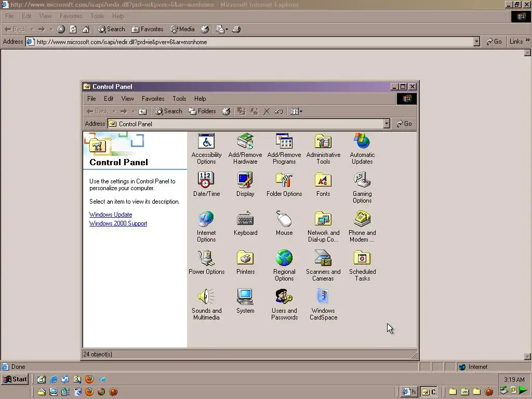The height and width of the screenshot is (399, 532).
Task: Open the Automatic Updates applet
Action: pos(362,149)
